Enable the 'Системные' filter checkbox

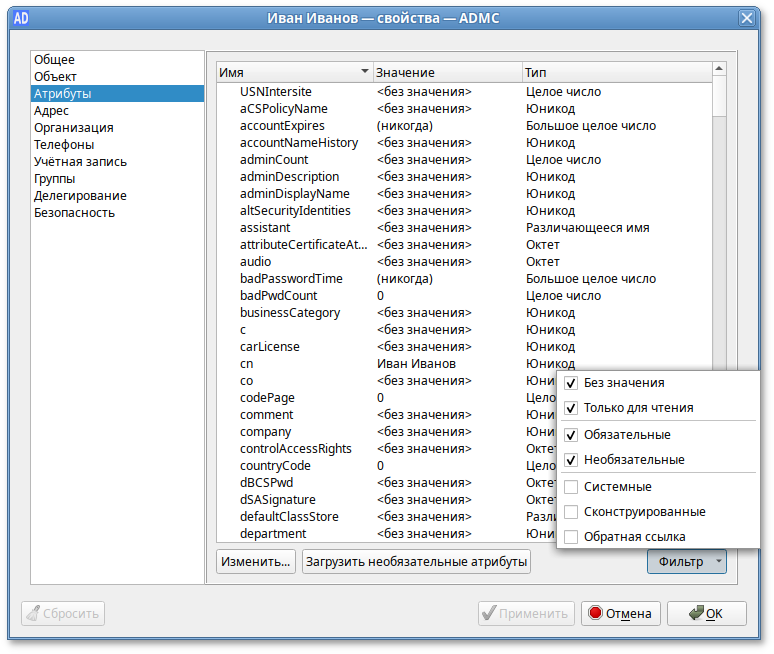click(x=571, y=487)
